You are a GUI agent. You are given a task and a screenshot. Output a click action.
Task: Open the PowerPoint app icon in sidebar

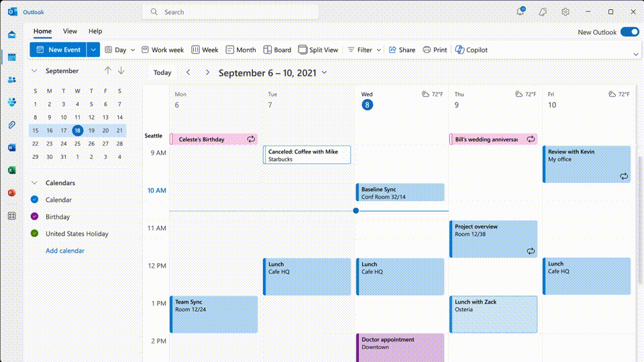12,192
